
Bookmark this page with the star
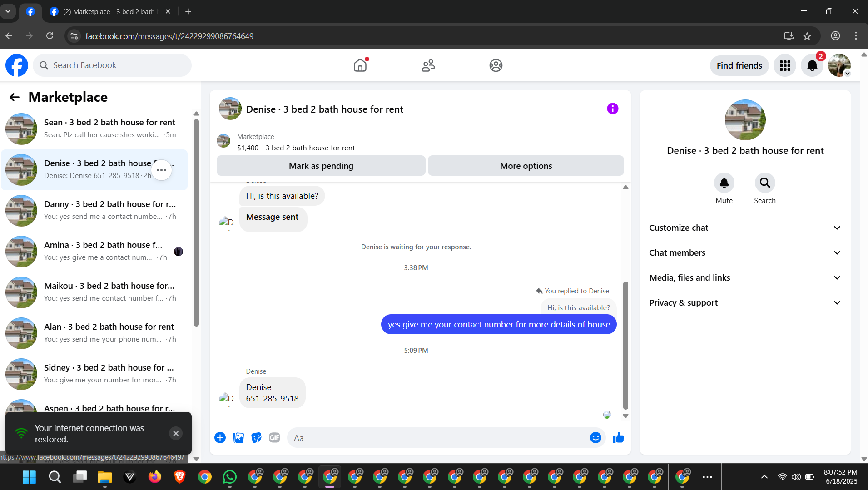tap(807, 36)
